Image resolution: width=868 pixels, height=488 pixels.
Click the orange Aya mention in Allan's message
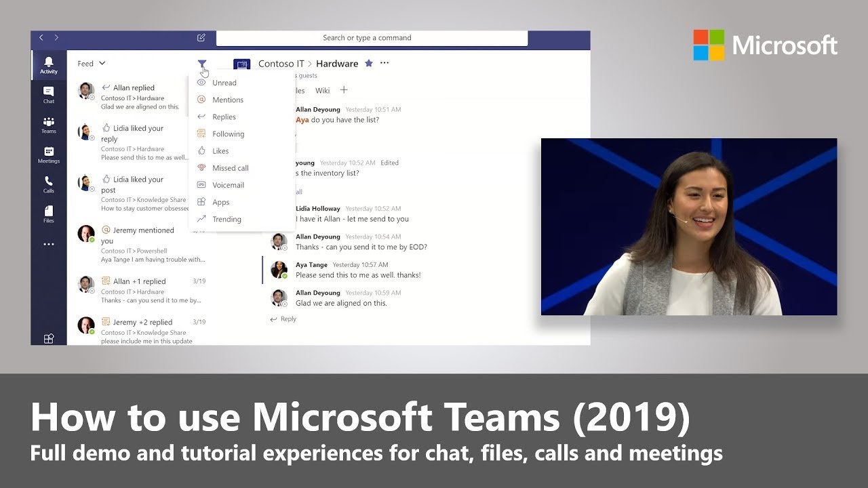[302, 120]
